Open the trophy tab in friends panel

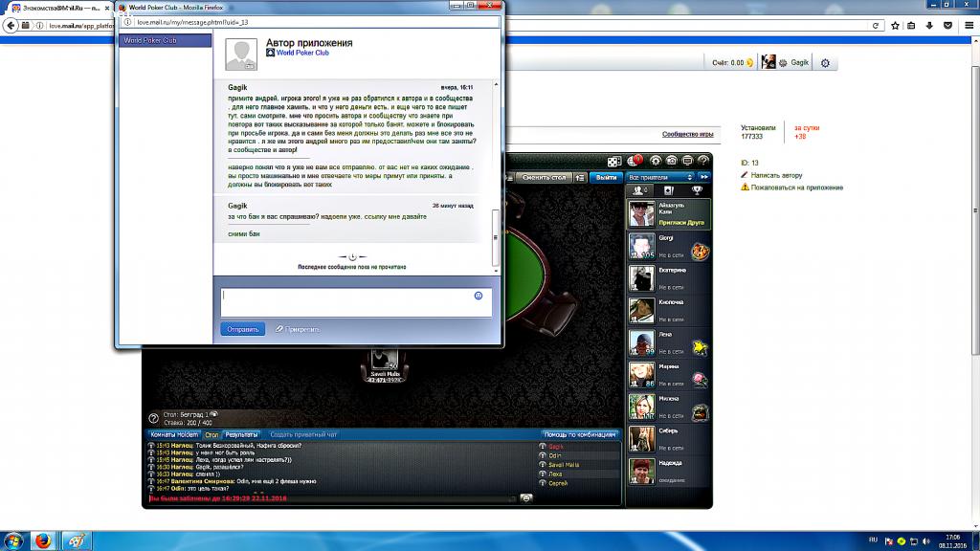coord(696,191)
